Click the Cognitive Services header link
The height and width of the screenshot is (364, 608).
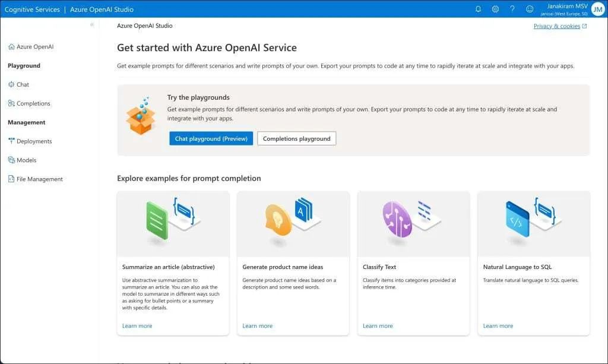tap(32, 10)
